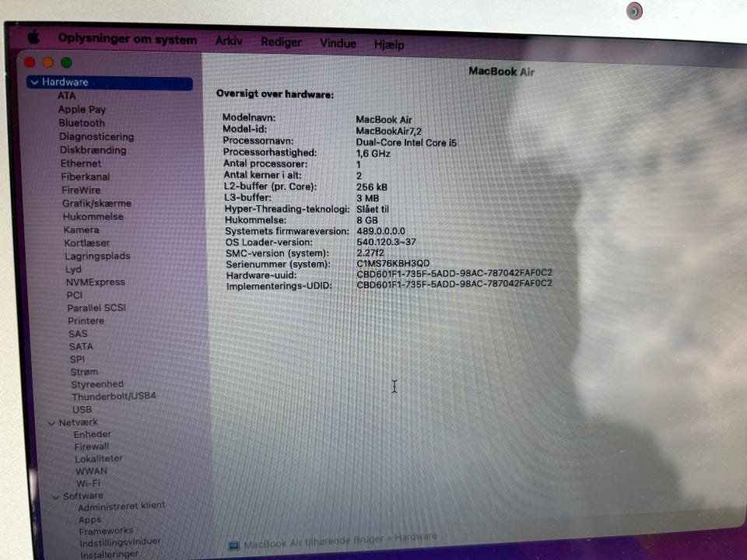Open the Rediger menu
Viewport: 747px width, 560px height.
click(x=281, y=42)
